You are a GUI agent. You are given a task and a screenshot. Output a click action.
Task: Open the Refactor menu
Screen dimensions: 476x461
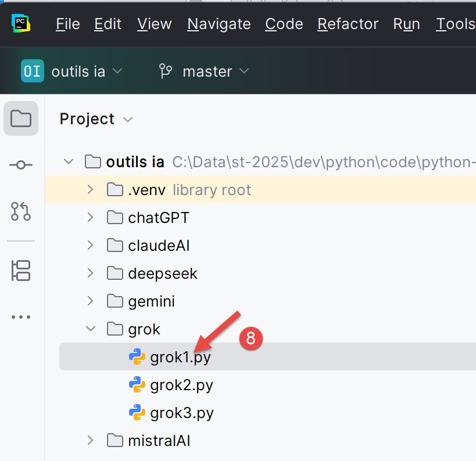pos(348,24)
